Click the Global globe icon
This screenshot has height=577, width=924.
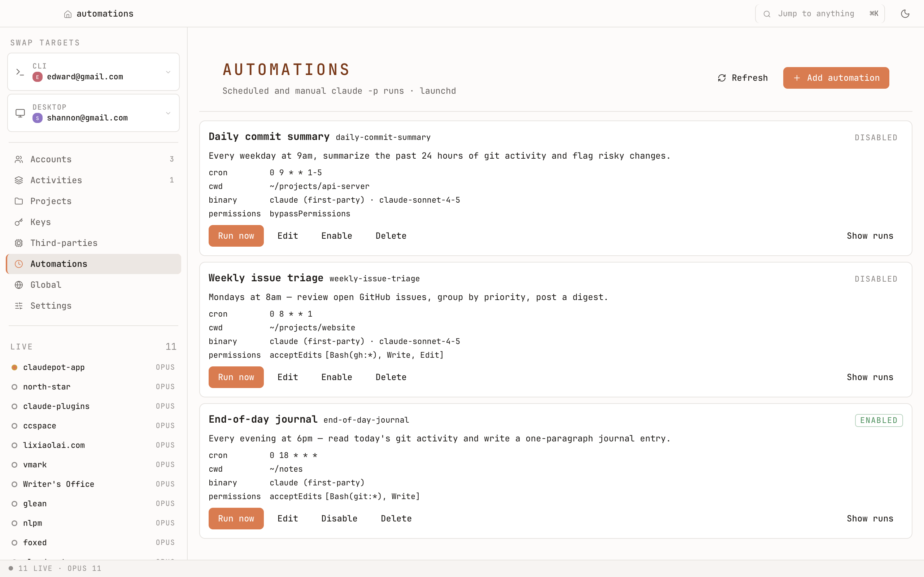tap(19, 285)
